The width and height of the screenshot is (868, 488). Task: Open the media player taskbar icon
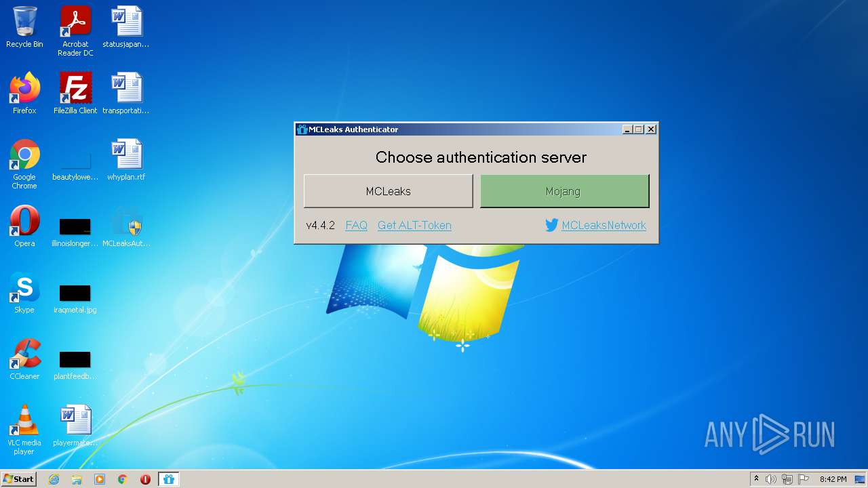tap(100, 479)
